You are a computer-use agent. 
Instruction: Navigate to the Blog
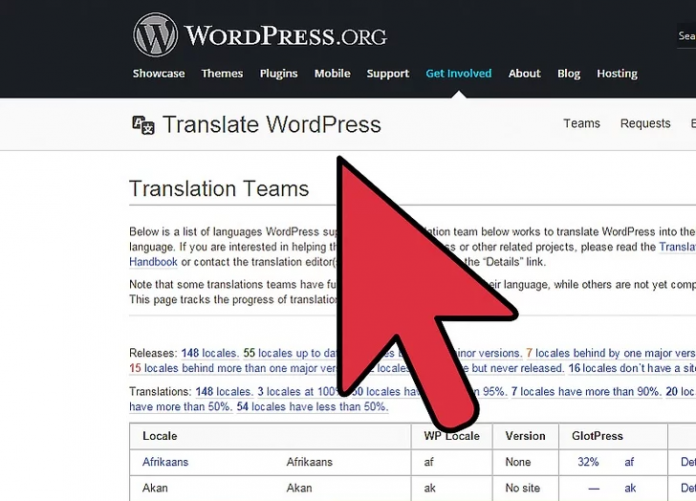[x=568, y=74]
